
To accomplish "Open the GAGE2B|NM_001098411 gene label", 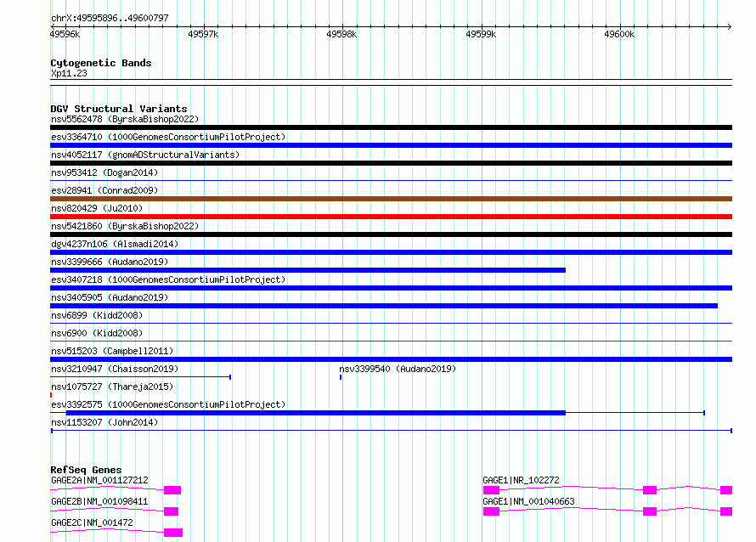I will 99,501.
